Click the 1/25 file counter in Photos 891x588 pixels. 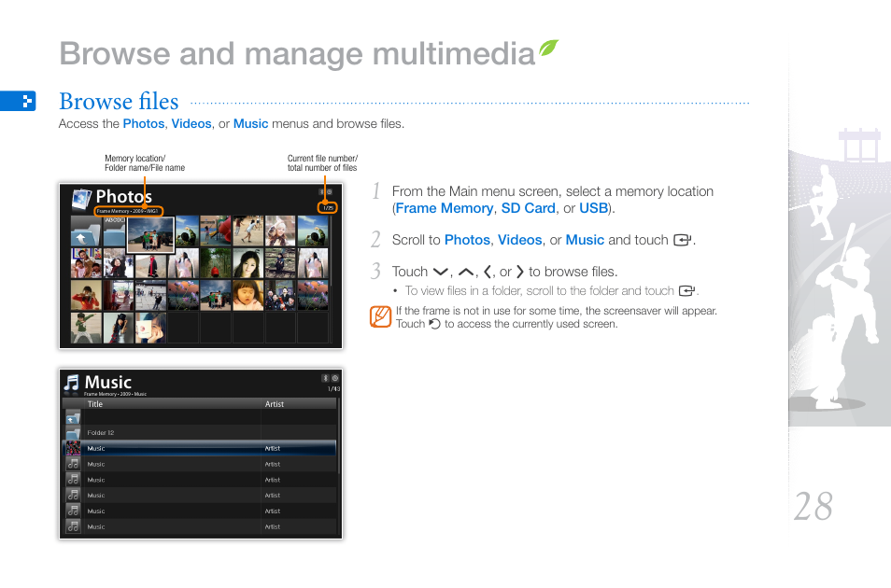[x=328, y=208]
